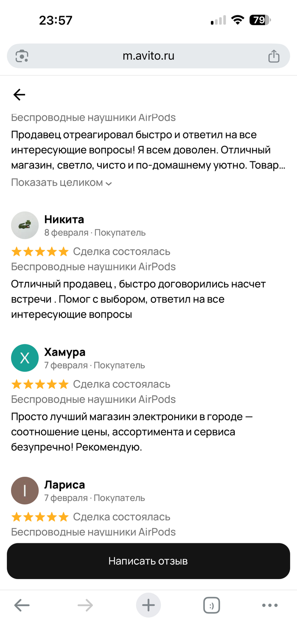Tap the star rating on Хамура's review
Screen dimensions: 297x644
[40, 384]
